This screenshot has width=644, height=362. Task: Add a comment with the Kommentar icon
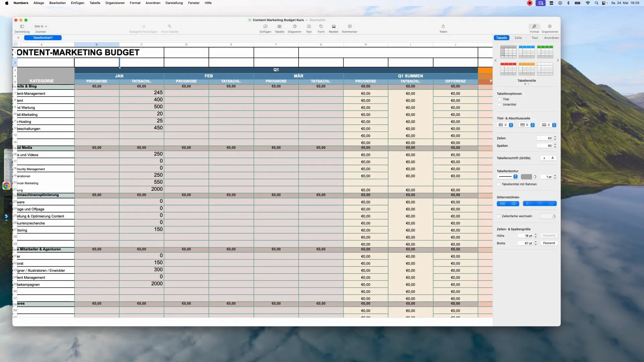(350, 26)
